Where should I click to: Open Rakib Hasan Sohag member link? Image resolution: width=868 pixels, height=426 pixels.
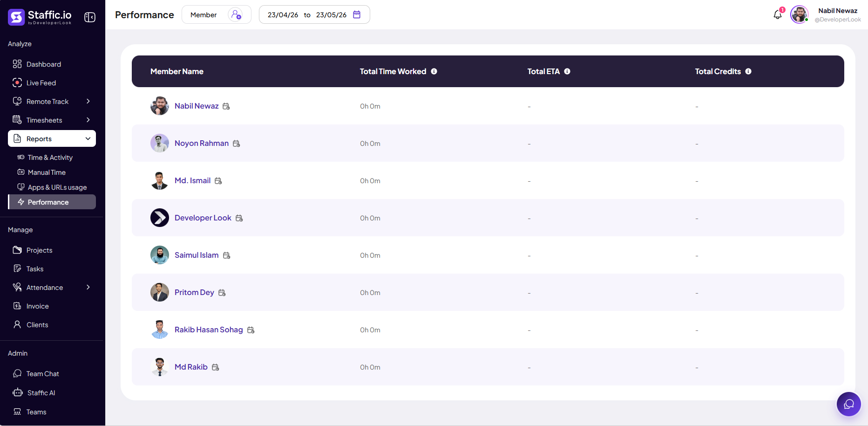[x=209, y=330]
